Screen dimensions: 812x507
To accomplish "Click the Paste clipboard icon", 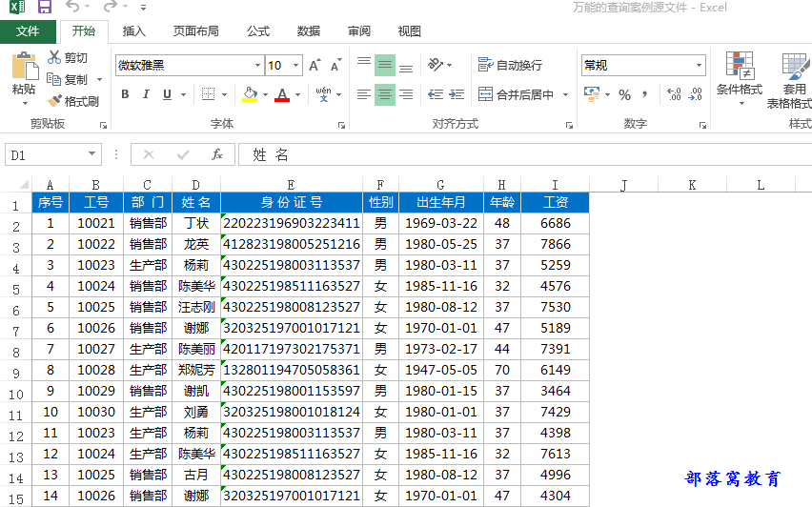I will pyautogui.click(x=24, y=67).
